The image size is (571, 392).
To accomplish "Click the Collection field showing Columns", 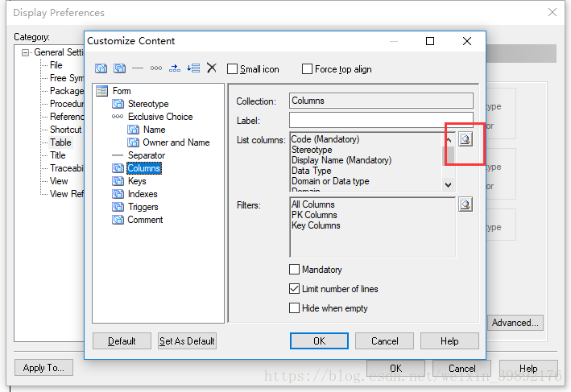I will (381, 101).
